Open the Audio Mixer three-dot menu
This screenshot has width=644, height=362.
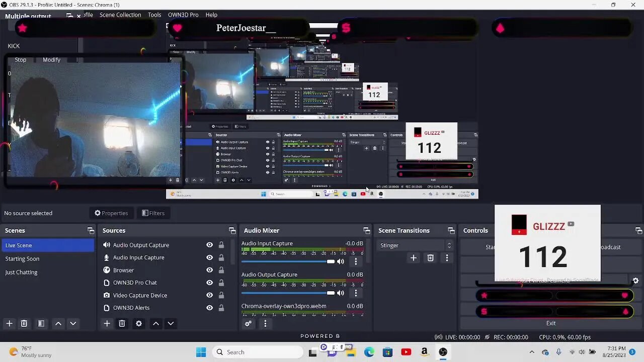[265, 324]
